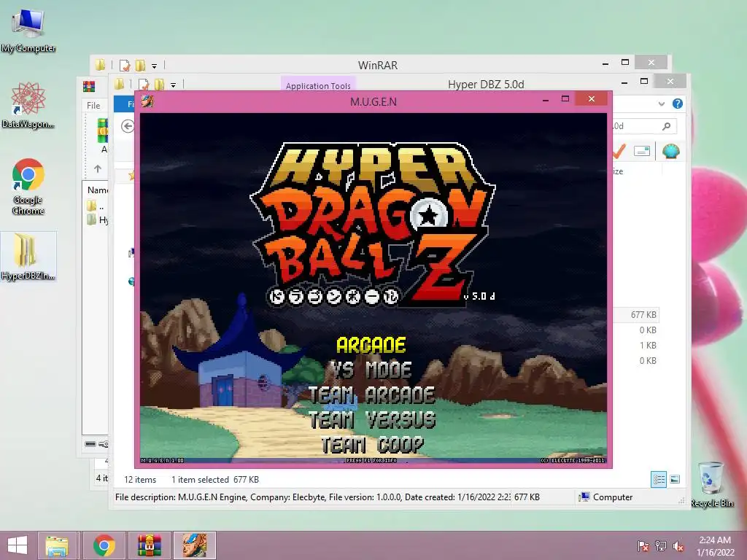Open the File menu in the WinRAR archive window

click(x=93, y=105)
